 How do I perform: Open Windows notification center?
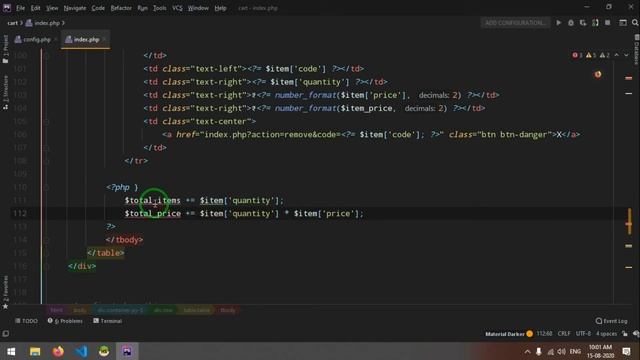(626, 351)
